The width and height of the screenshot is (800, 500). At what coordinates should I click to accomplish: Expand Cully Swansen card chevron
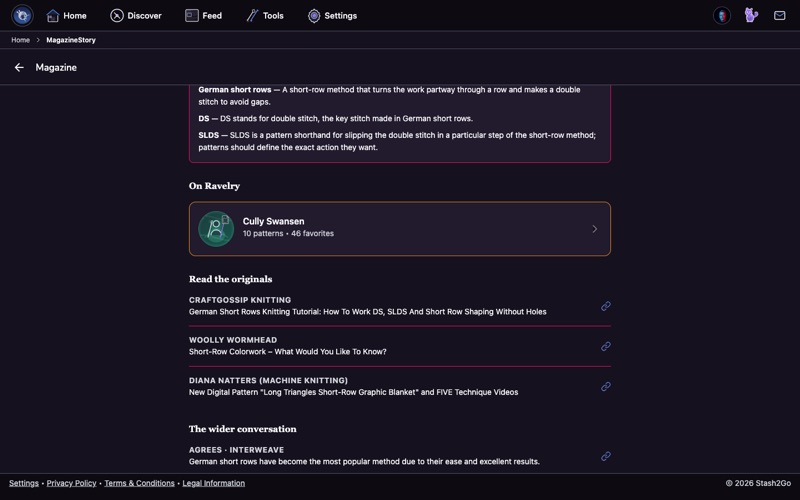pyautogui.click(x=594, y=229)
